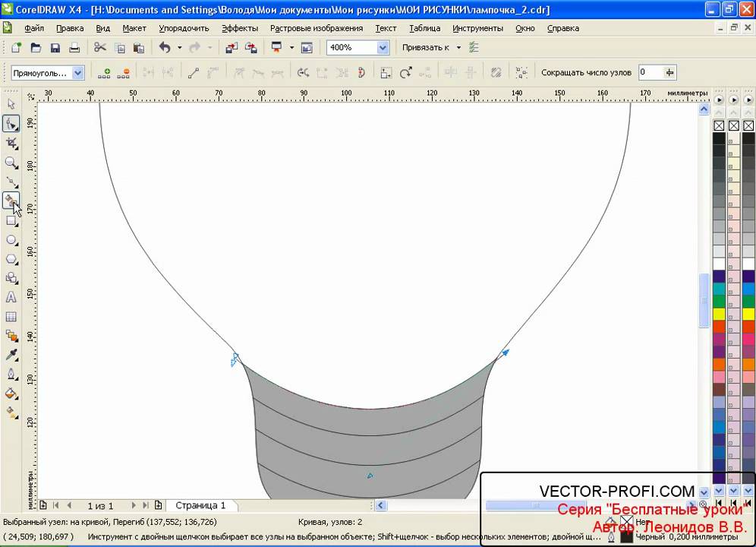
Task: Toggle Select All Nodes button
Action: coord(521,73)
